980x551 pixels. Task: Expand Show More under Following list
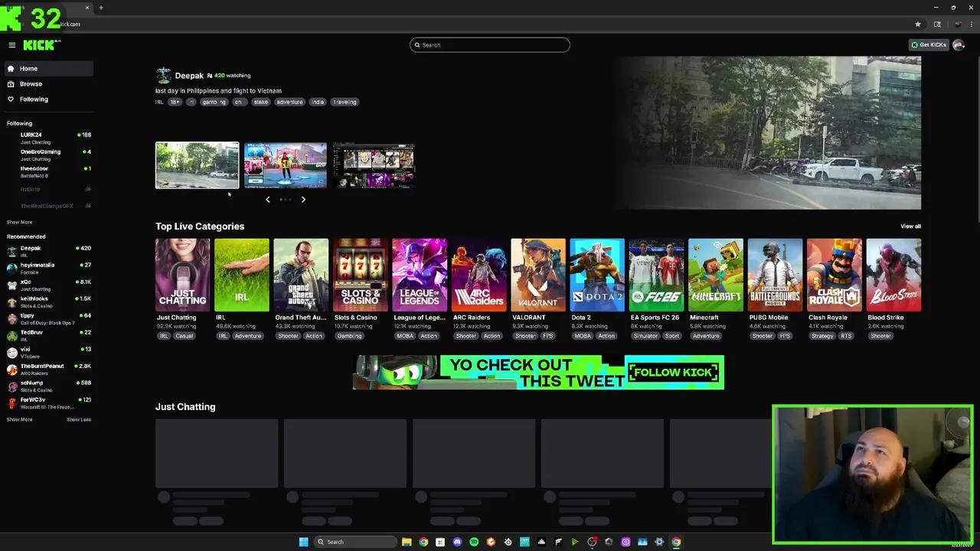pyautogui.click(x=19, y=222)
